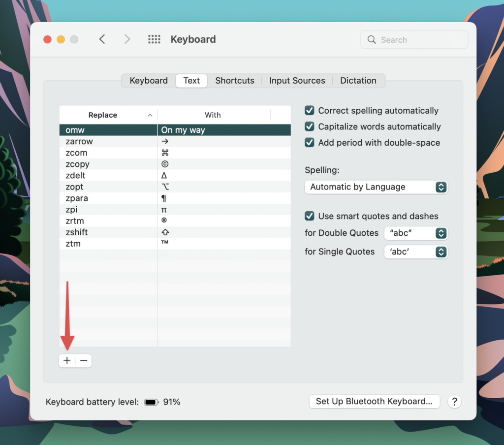Click Set Up Bluetooth Keyboard button
The height and width of the screenshot is (445, 504).
pos(374,402)
